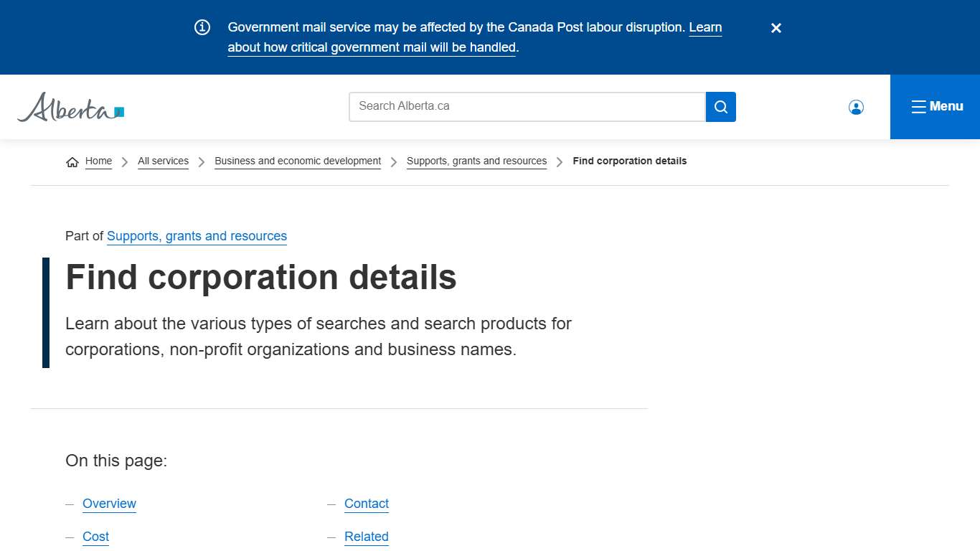The height and width of the screenshot is (551, 980).
Task: Click the chevron after Home breadcrumb
Action: click(124, 161)
